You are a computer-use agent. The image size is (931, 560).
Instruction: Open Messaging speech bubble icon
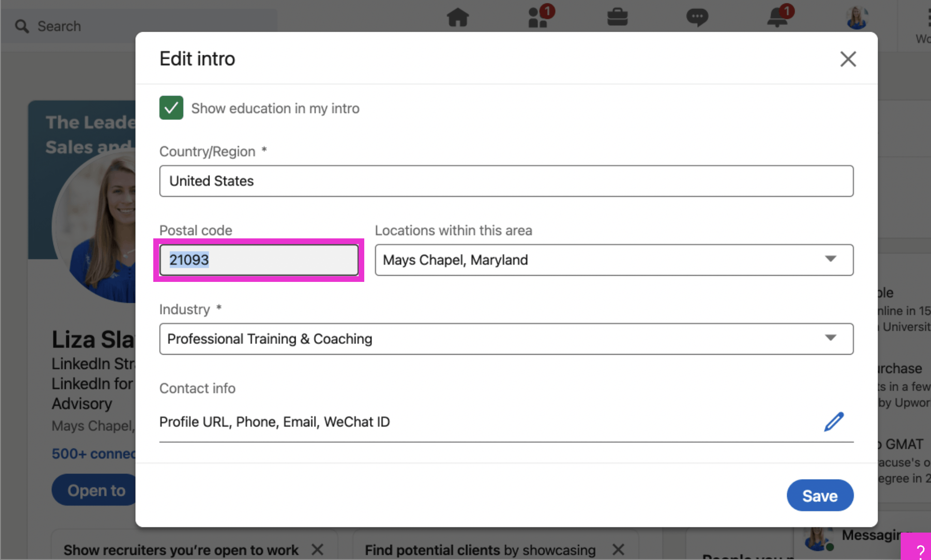pos(697,18)
